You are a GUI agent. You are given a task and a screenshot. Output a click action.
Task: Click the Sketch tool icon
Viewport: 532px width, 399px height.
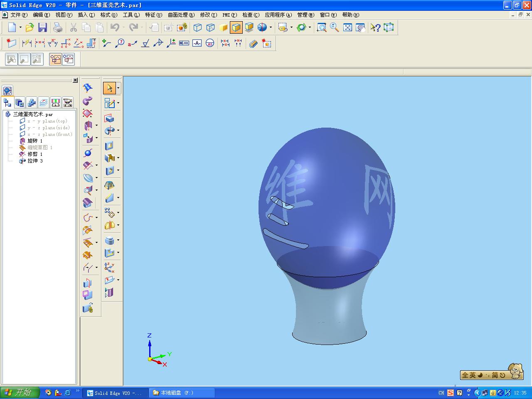109,103
